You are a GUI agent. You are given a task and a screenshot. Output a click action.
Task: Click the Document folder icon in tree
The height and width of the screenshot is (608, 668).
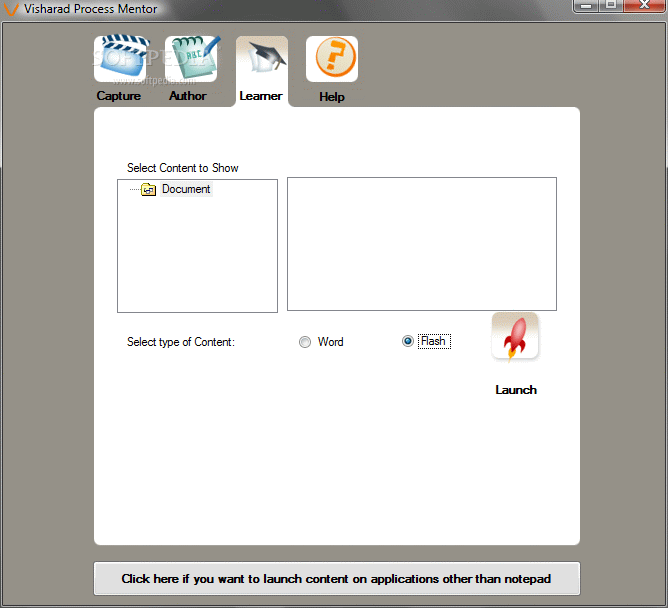(148, 189)
